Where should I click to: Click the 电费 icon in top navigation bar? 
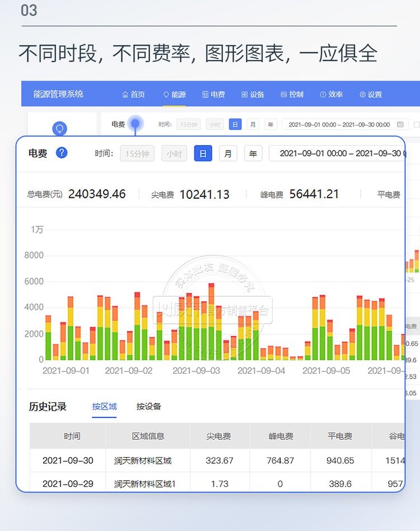click(x=206, y=95)
